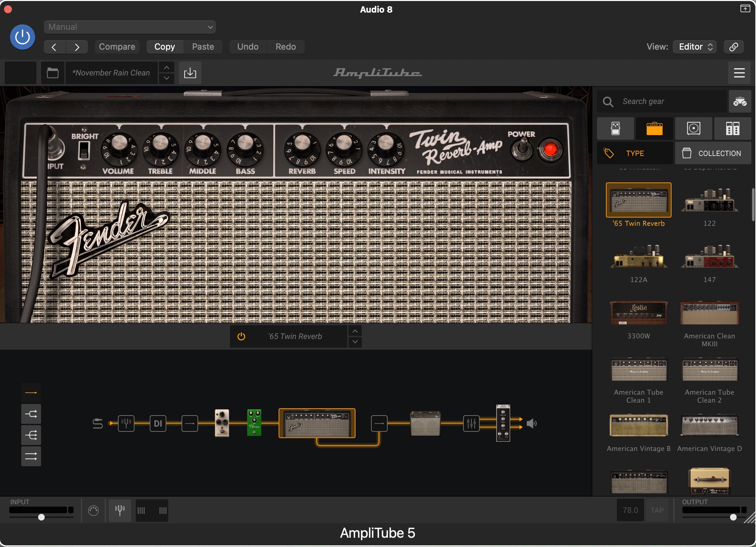Select the Twin Reverb amp in chain

point(317,423)
